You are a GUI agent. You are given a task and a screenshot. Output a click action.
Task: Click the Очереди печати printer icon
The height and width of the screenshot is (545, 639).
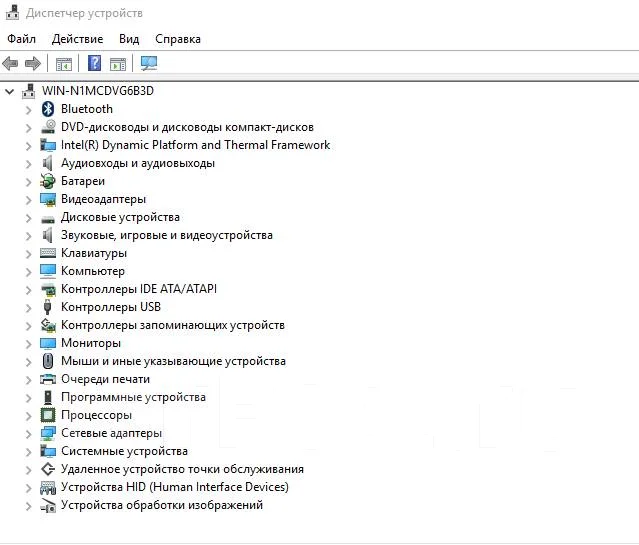48,379
